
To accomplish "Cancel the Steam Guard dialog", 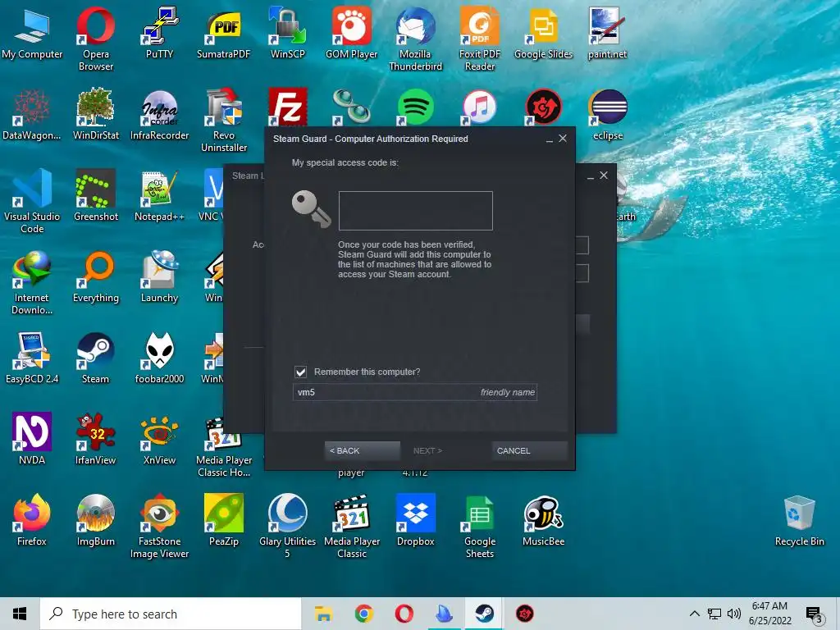I will [529, 450].
